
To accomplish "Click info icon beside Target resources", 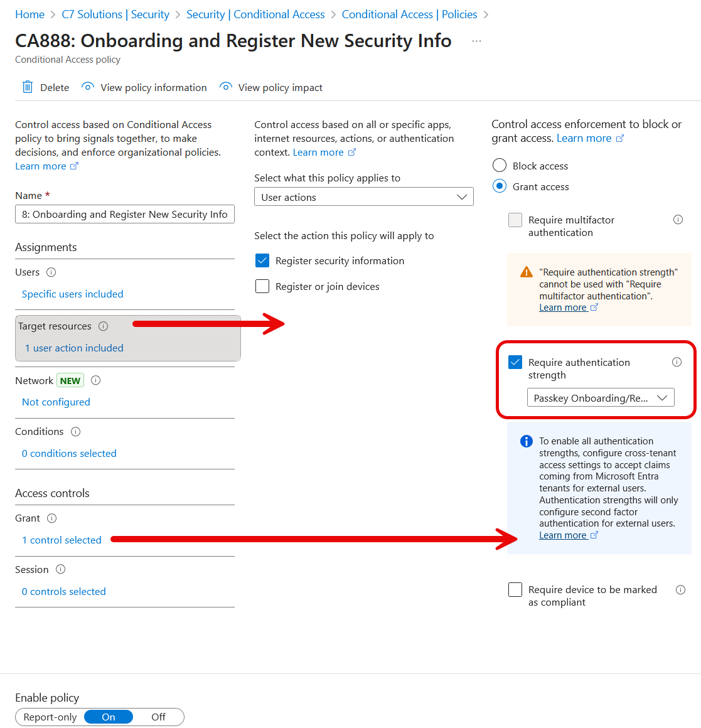I will pyautogui.click(x=104, y=326).
